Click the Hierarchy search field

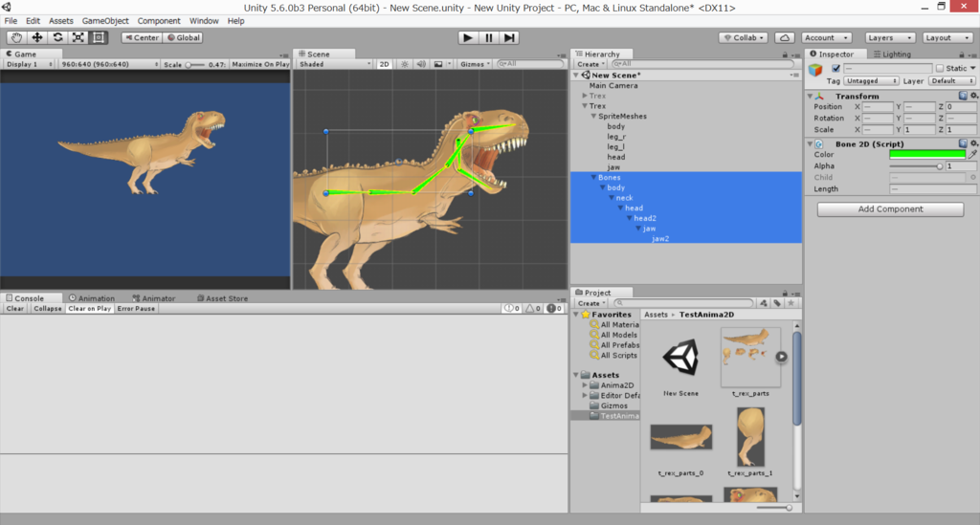pyautogui.click(x=702, y=64)
